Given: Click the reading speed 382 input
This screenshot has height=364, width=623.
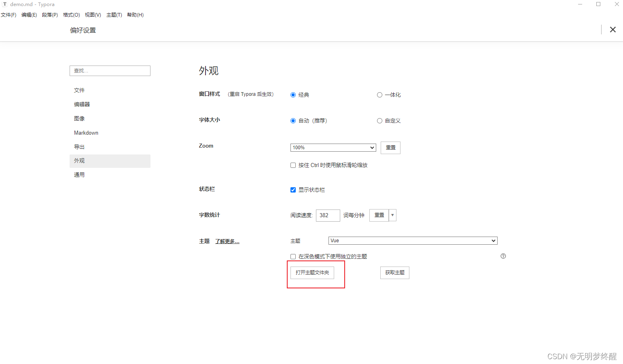Looking at the screenshot, I should pyautogui.click(x=328, y=215).
